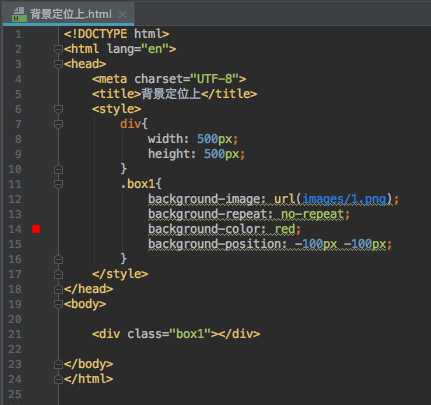
Task: Click the HTML file icon on the editor tab
Action: coord(19,14)
